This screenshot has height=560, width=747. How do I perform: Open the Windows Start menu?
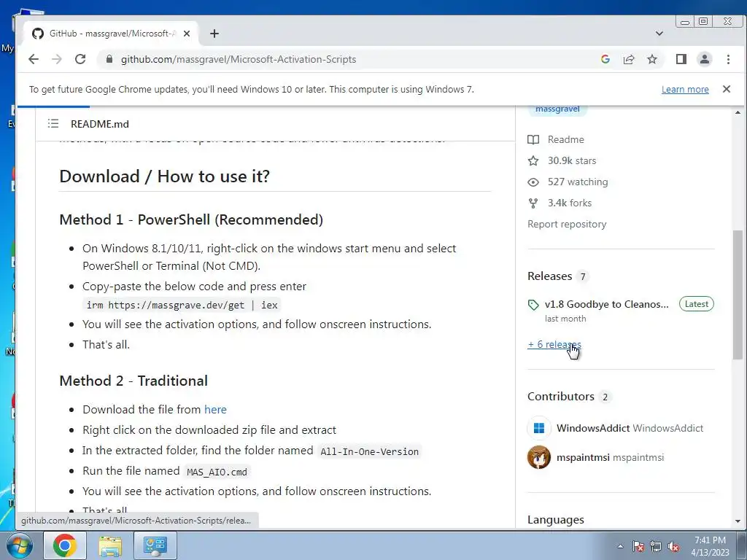coord(19,545)
